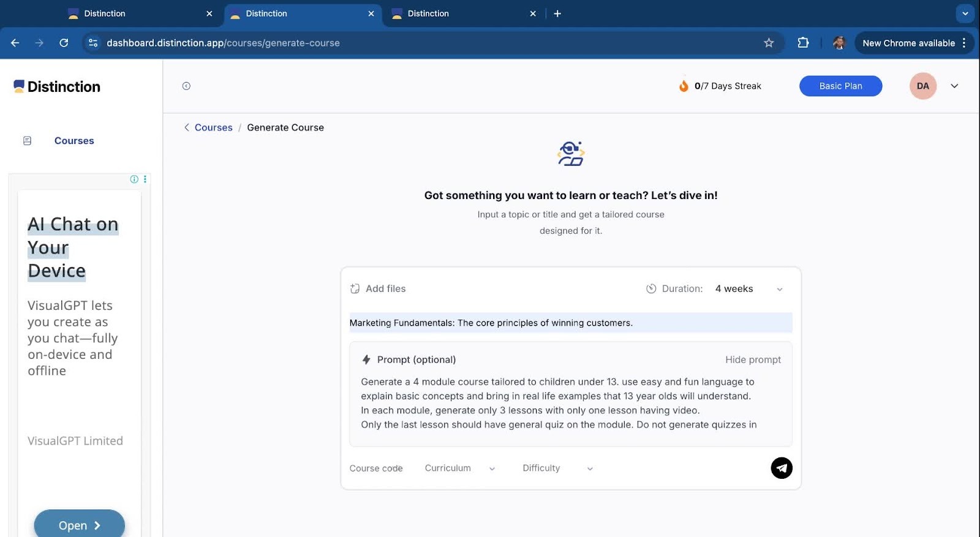This screenshot has height=537, width=980.
Task: Open the Curriculum dropdown
Action: [459, 468]
